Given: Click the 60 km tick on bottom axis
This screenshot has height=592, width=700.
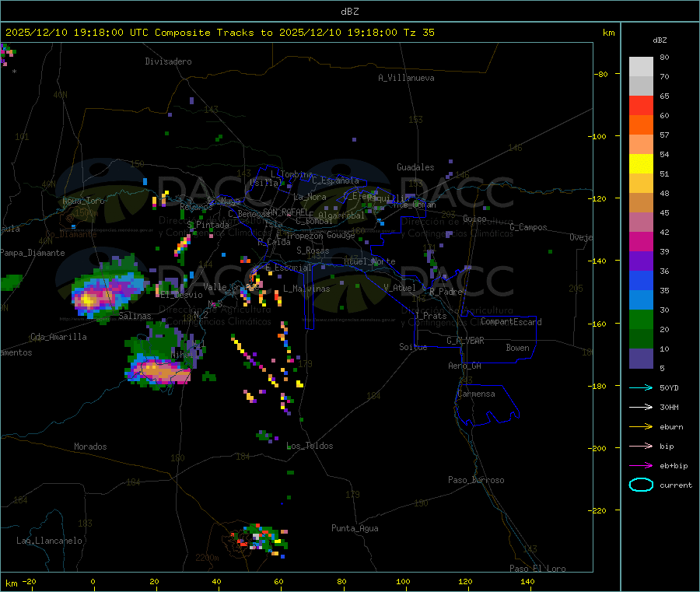Looking at the screenshot, I should tap(278, 582).
